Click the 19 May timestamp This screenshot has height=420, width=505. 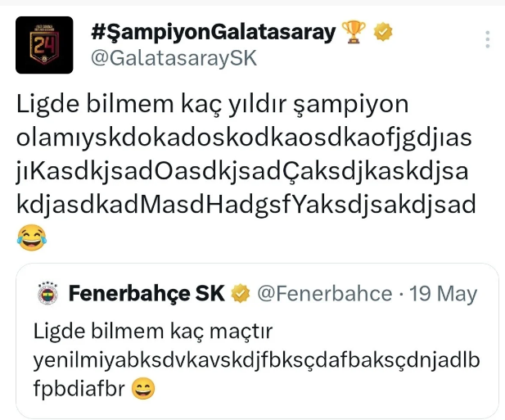coord(443,293)
